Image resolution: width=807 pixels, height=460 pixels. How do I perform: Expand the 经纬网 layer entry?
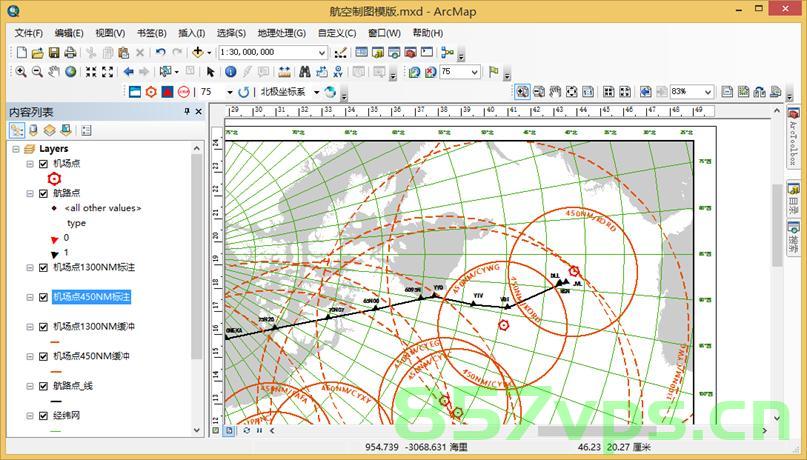click(x=30, y=416)
